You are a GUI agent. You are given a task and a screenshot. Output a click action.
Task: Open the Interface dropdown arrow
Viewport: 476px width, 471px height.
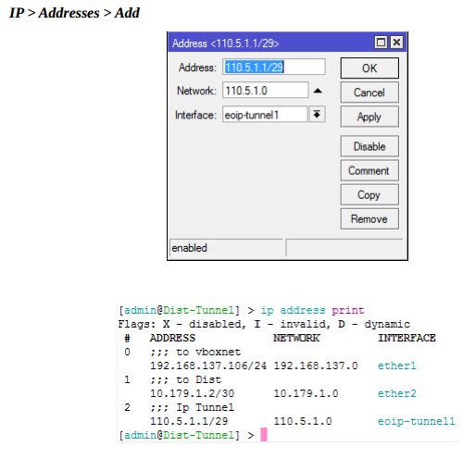click(x=317, y=115)
